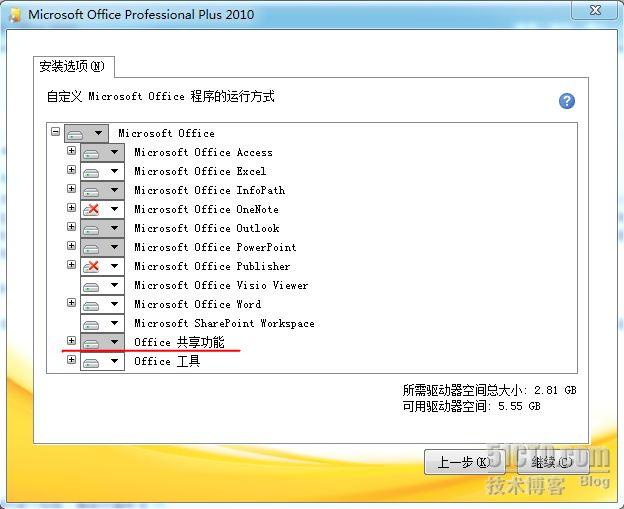
Task: Expand the Microsoft Office InfoPath node
Action: [71, 188]
